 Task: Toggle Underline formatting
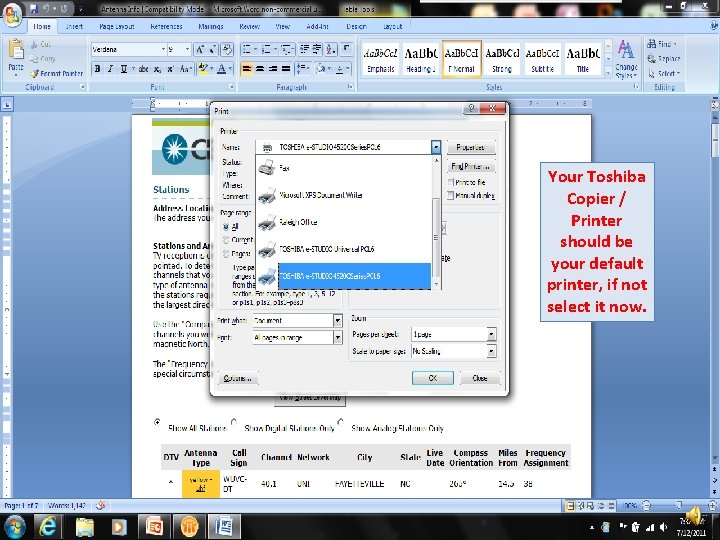pos(124,69)
